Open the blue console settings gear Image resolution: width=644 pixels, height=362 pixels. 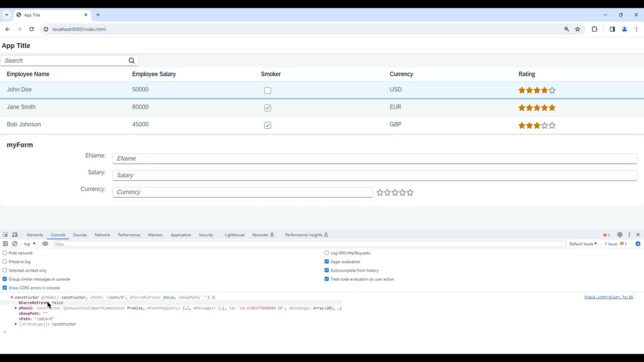coord(638,244)
